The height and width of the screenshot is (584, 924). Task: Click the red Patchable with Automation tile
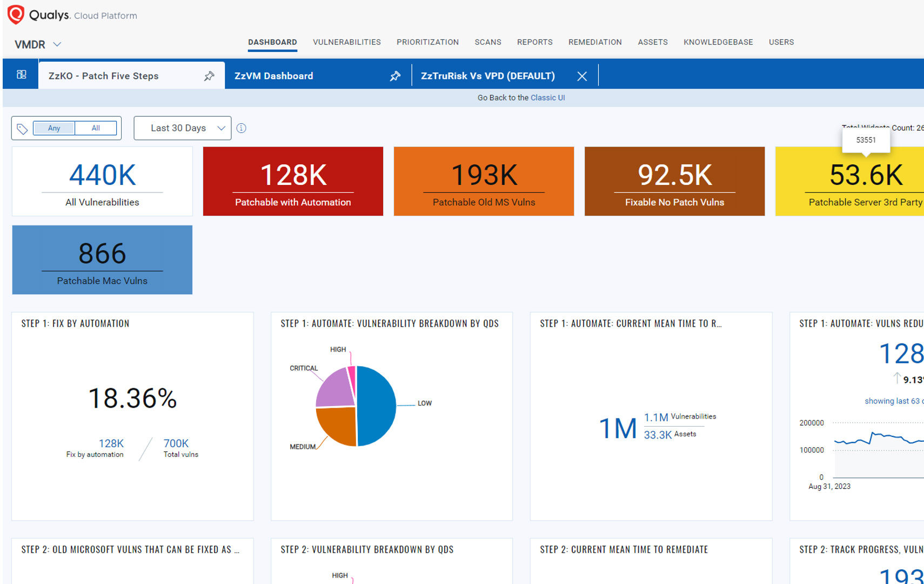tap(293, 181)
